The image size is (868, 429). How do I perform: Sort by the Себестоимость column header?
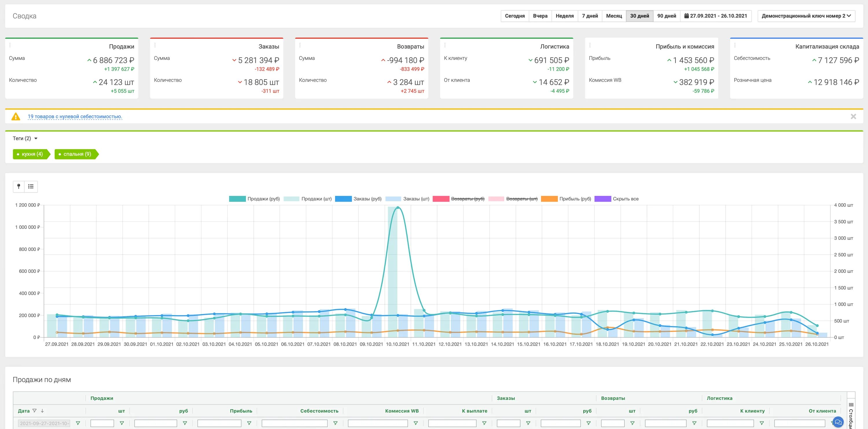[x=319, y=411]
